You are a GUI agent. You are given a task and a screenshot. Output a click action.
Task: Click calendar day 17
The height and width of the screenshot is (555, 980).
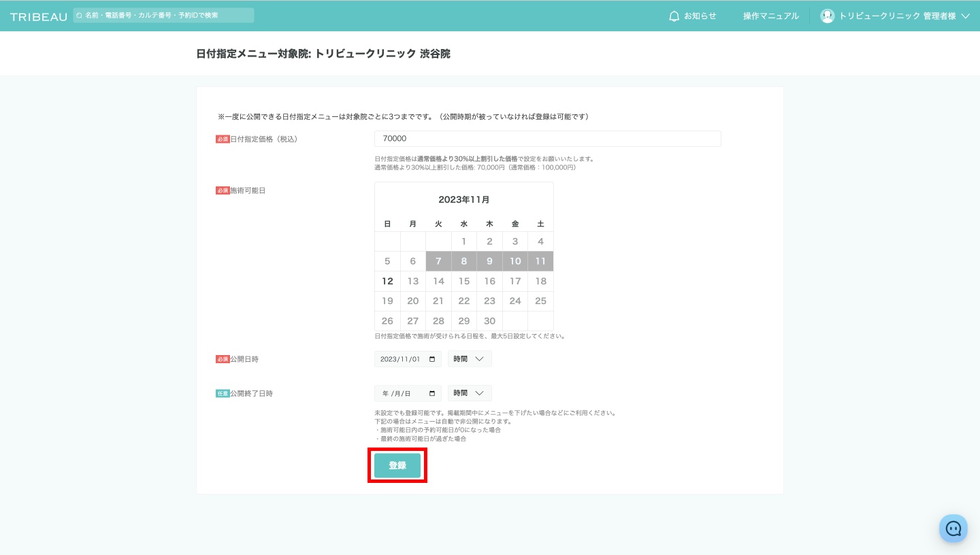click(515, 281)
